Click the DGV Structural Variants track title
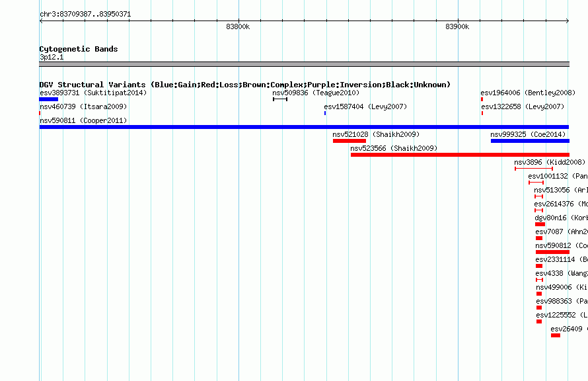Image resolution: width=588 pixels, height=381 pixels. [x=245, y=85]
